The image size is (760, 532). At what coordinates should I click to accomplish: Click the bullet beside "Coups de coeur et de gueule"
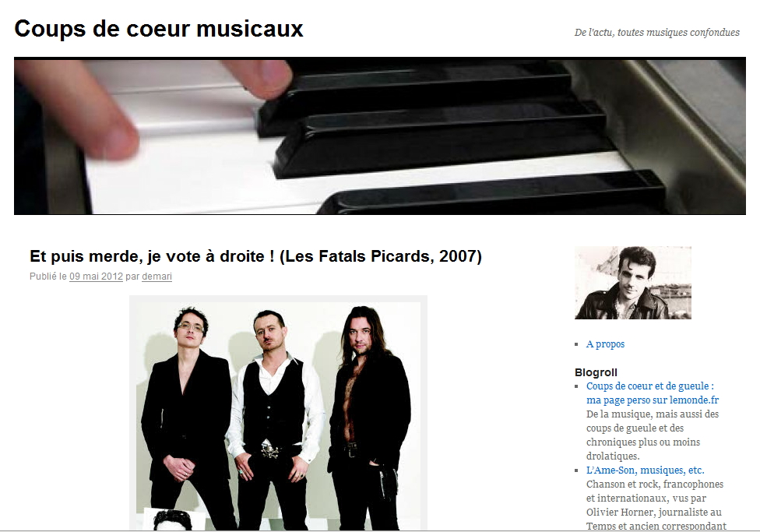click(x=576, y=386)
